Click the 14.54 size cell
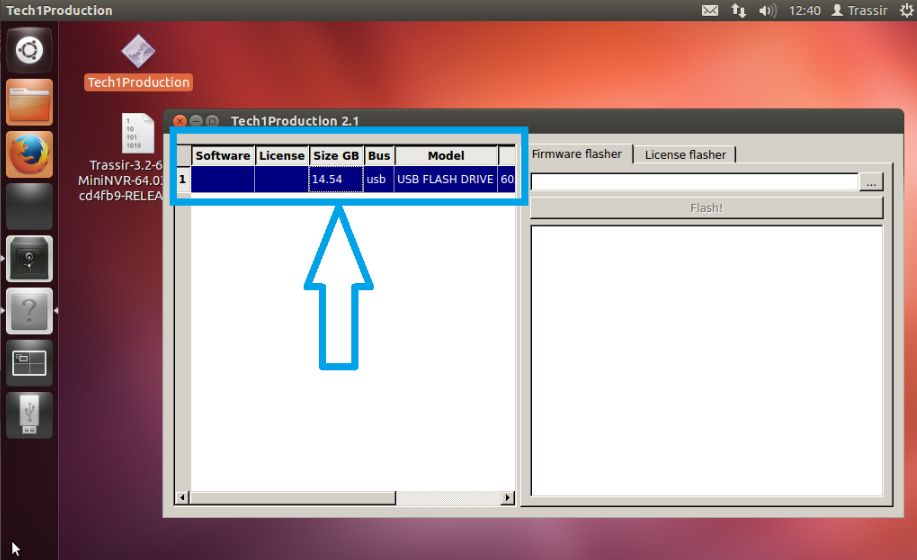This screenshot has height=560, width=917. point(336,179)
